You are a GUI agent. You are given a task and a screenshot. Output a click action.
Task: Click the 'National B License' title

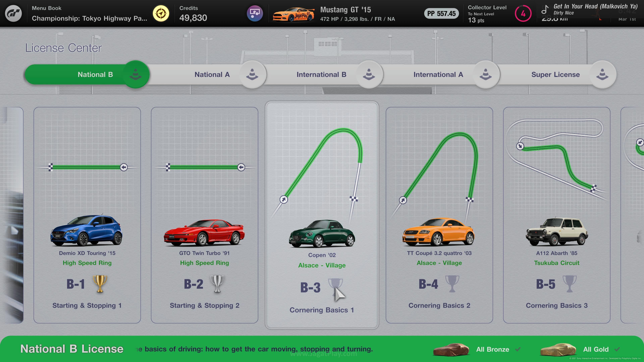[72, 349]
